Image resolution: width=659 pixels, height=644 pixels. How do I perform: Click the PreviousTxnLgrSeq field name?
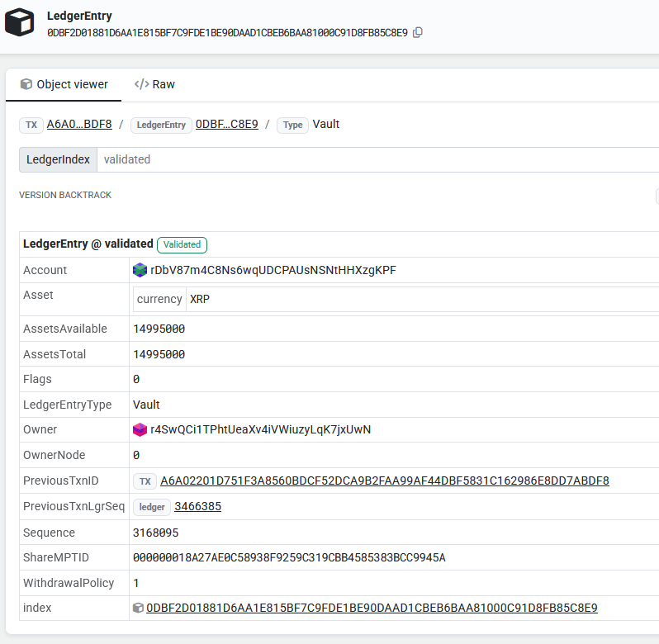click(74, 506)
